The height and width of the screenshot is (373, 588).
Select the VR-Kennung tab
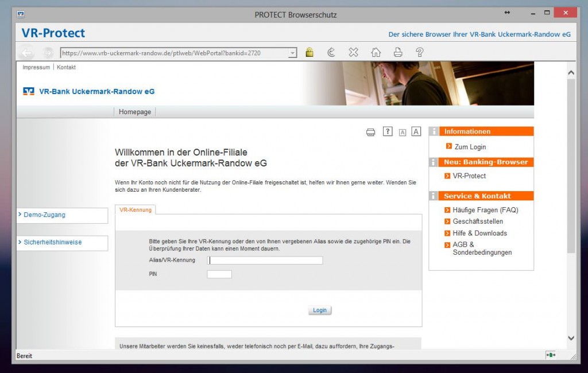point(136,210)
